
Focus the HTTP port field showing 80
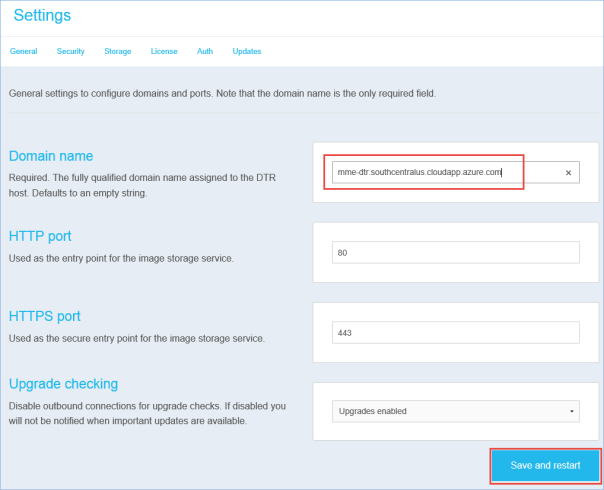[x=455, y=253]
